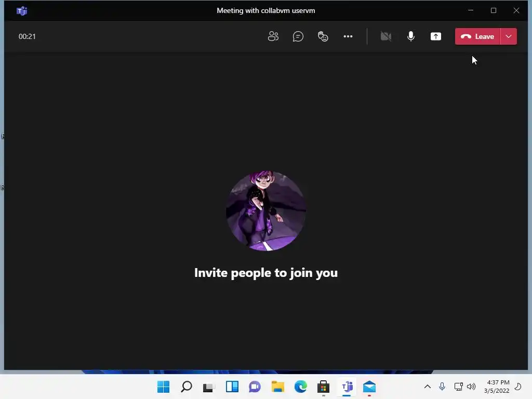
Task: Close the Teams meeting window
Action: coord(516,10)
